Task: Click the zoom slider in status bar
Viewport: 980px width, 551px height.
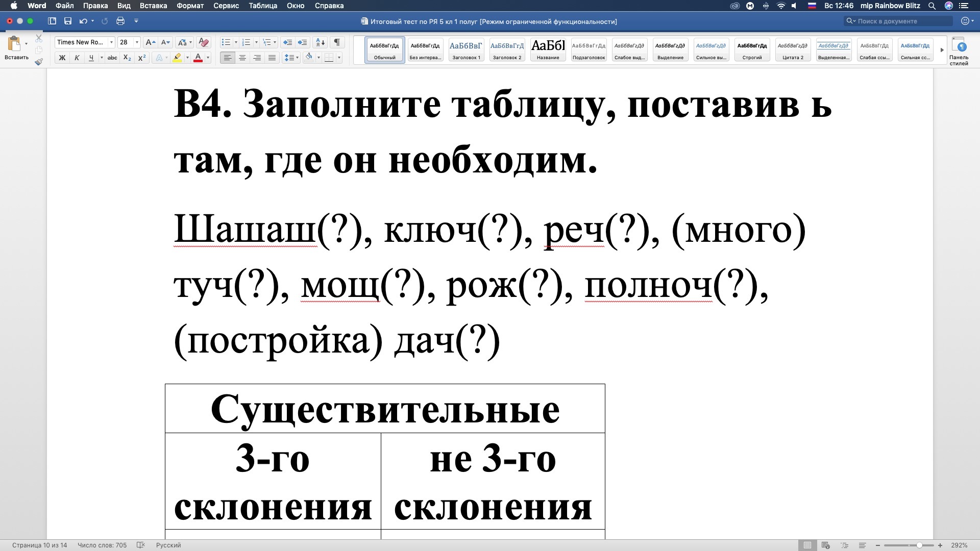Action: tap(919, 545)
